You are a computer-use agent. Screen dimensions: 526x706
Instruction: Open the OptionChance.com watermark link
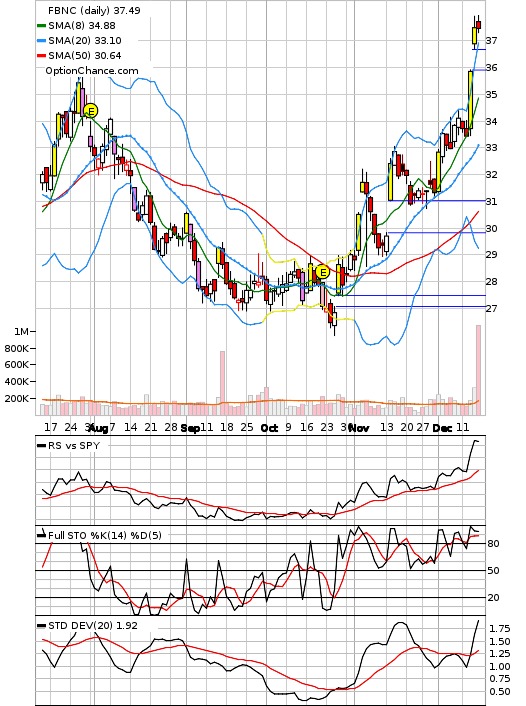click(x=92, y=71)
